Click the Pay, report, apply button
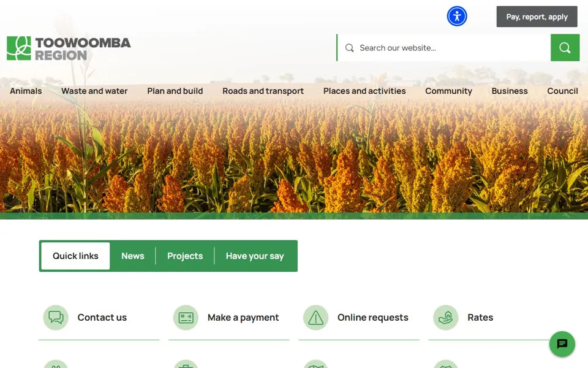The width and height of the screenshot is (588, 368). [x=537, y=17]
